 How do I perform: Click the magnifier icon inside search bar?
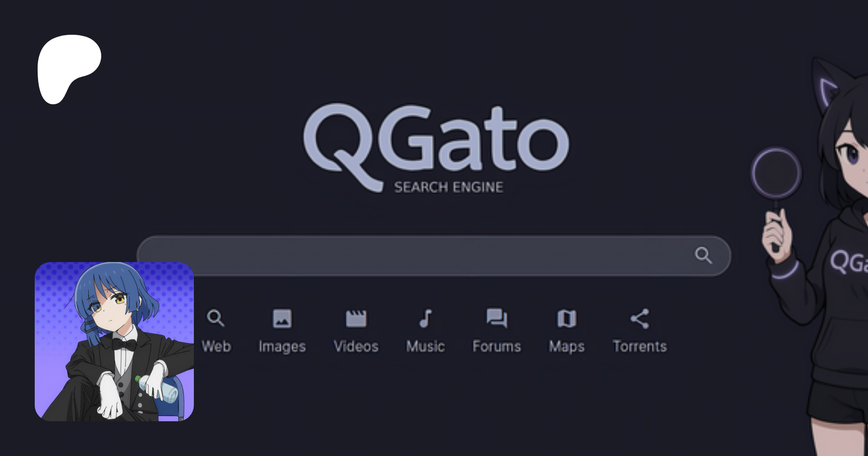pos(703,255)
